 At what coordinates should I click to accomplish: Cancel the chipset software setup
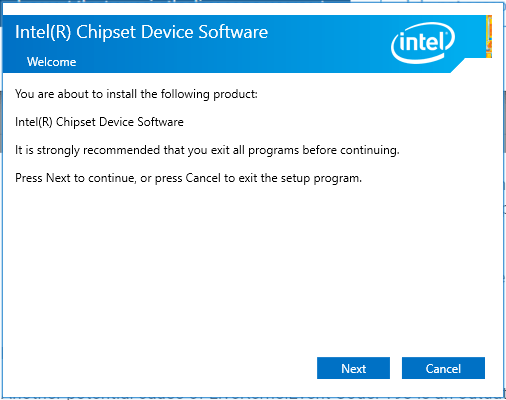(443, 368)
